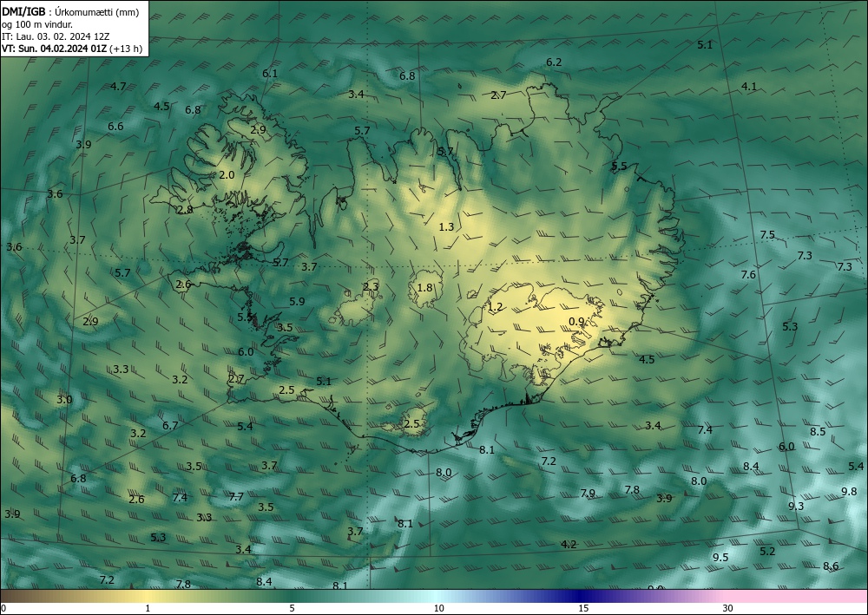
Task: Click the 'og 100 m vindur.' legend line
Action: [x=36, y=24]
